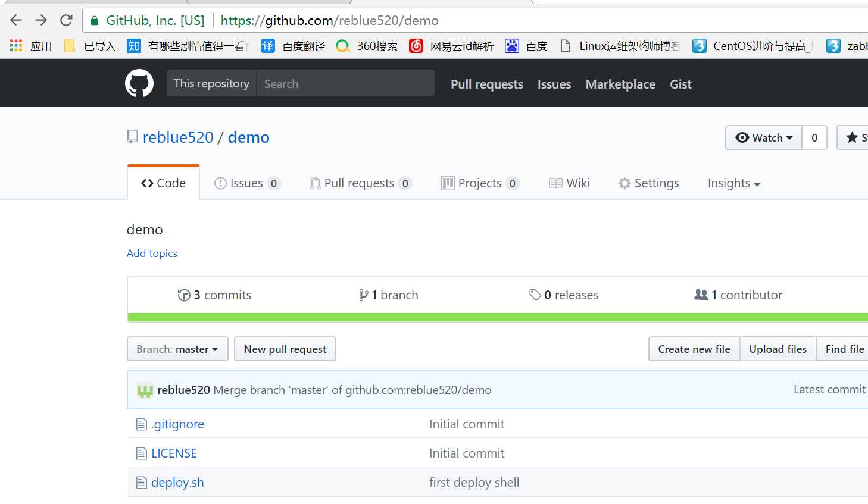Open the Baidu Translate bookmark icon
Viewport: 868px width, 504px height.
(268, 46)
